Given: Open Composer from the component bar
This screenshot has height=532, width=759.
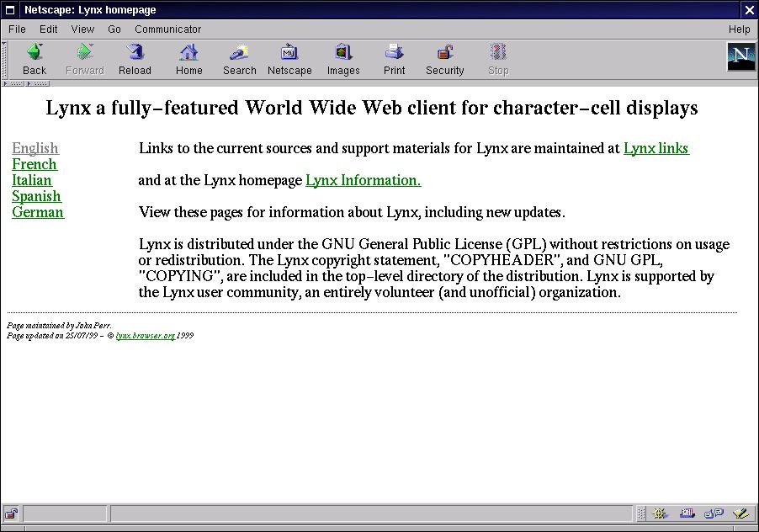Looking at the screenshot, I should (740, 513).
